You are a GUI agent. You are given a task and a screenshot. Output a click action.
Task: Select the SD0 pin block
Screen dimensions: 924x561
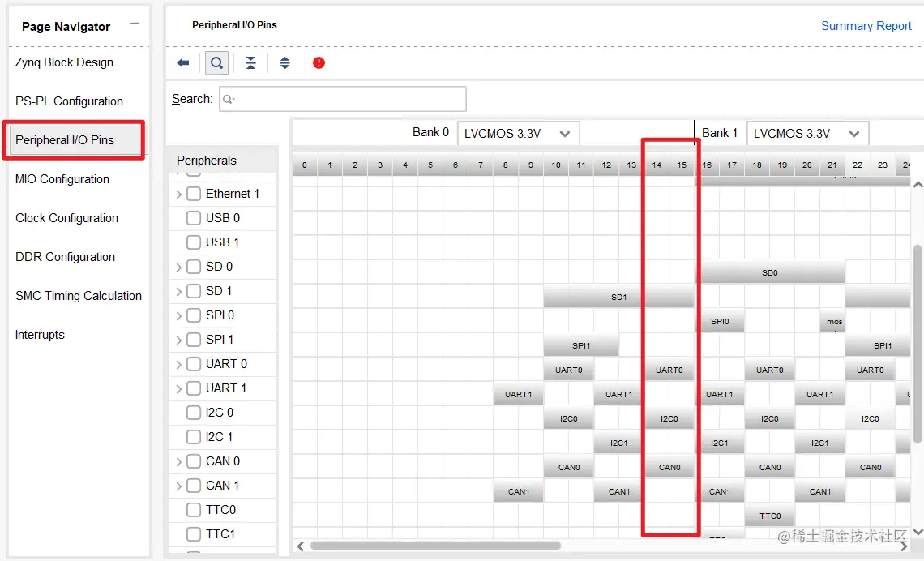click(770, 272)
